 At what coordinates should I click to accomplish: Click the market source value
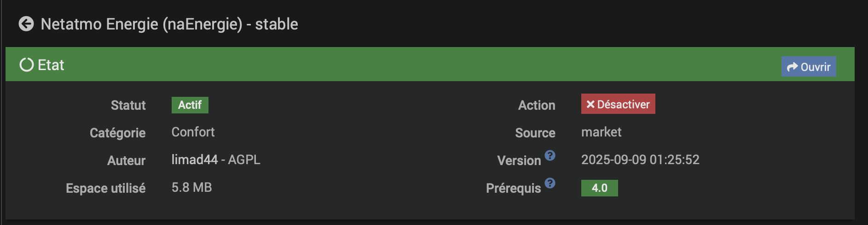click(601, 132)
